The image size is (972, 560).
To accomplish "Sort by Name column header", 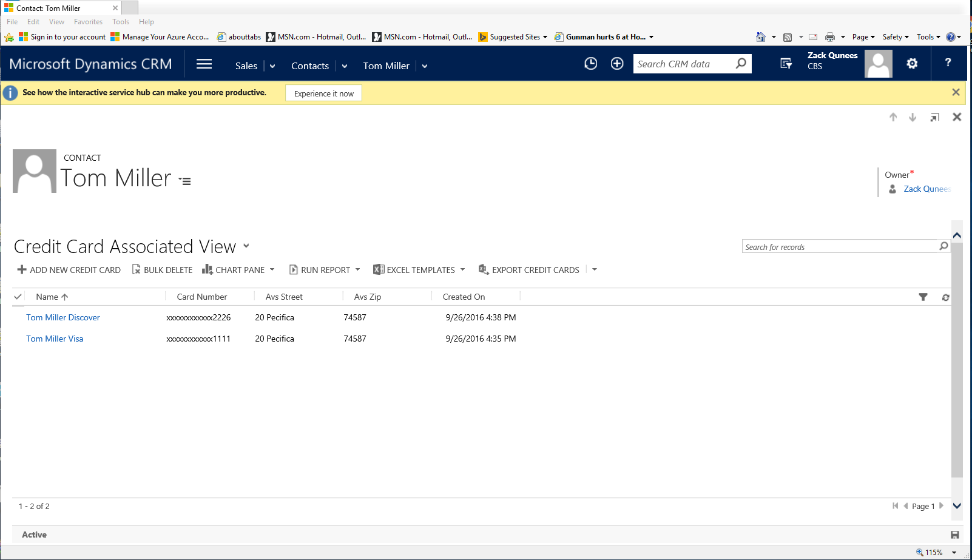I will tap(47, 297).
